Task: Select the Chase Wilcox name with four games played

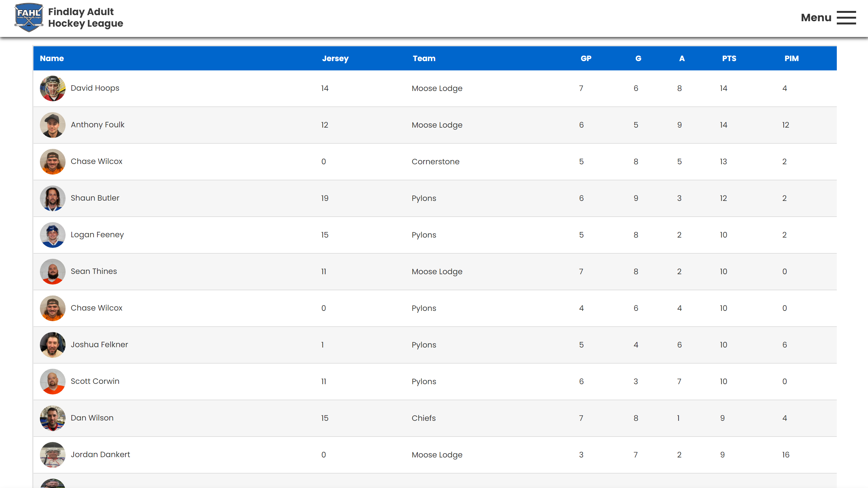Action: (96, 308)
